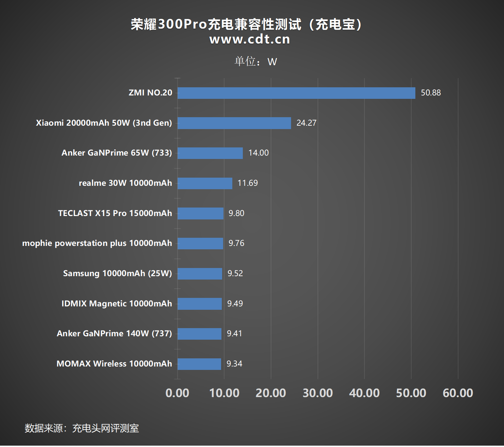Click the value 24.27
Image resolution: width=504 pixels, height=447 pixels.
pyautogui.click(x=306, y=123)
